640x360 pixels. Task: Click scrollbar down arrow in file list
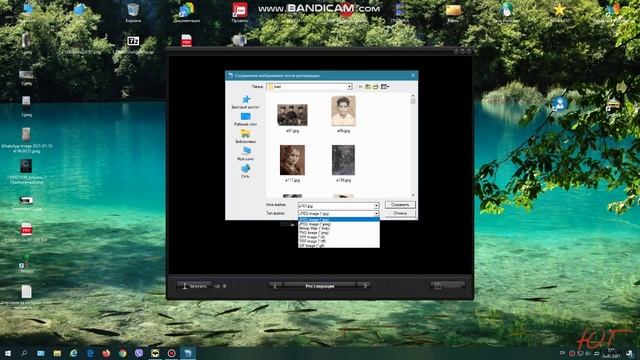pyautogui.click(x=413, y=196)
